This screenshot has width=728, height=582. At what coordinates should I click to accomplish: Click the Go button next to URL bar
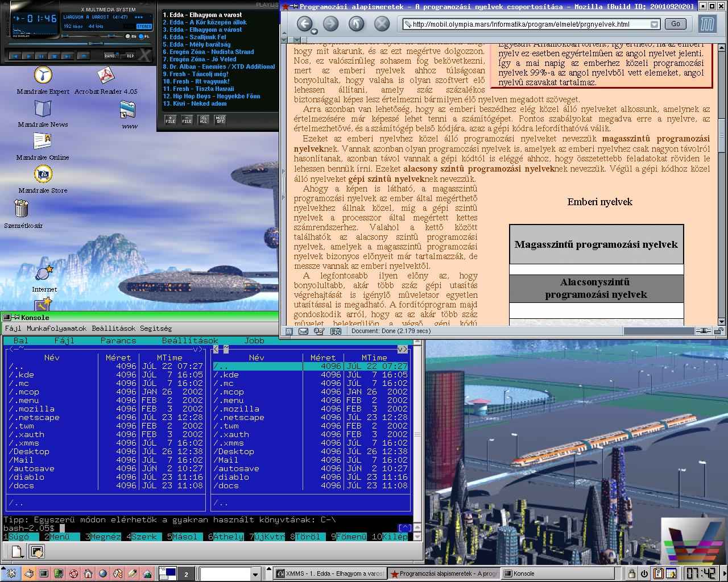675,24
